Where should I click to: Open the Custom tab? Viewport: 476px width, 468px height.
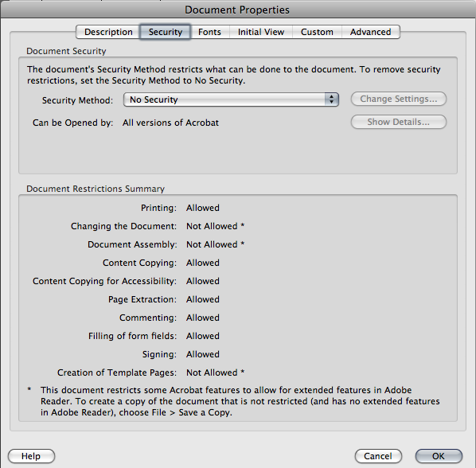coord(317,32)
